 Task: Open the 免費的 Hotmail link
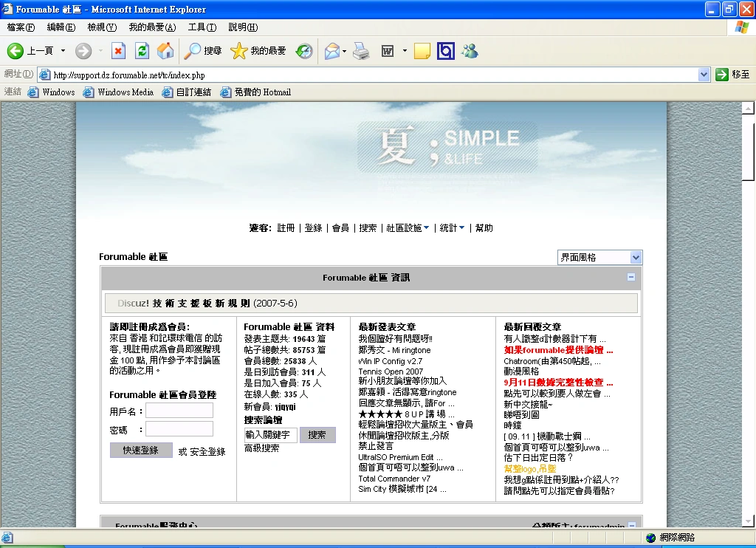tap(255, 92)
